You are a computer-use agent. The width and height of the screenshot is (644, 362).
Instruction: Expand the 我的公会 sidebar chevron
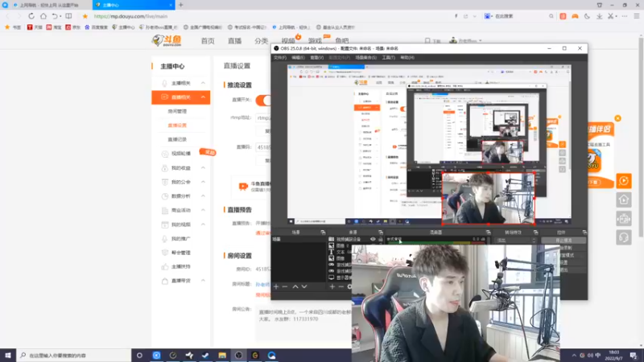[203, 182]
